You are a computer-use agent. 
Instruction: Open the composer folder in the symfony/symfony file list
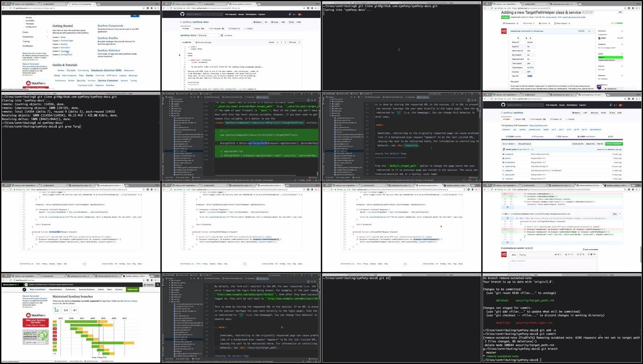(509, 154)
